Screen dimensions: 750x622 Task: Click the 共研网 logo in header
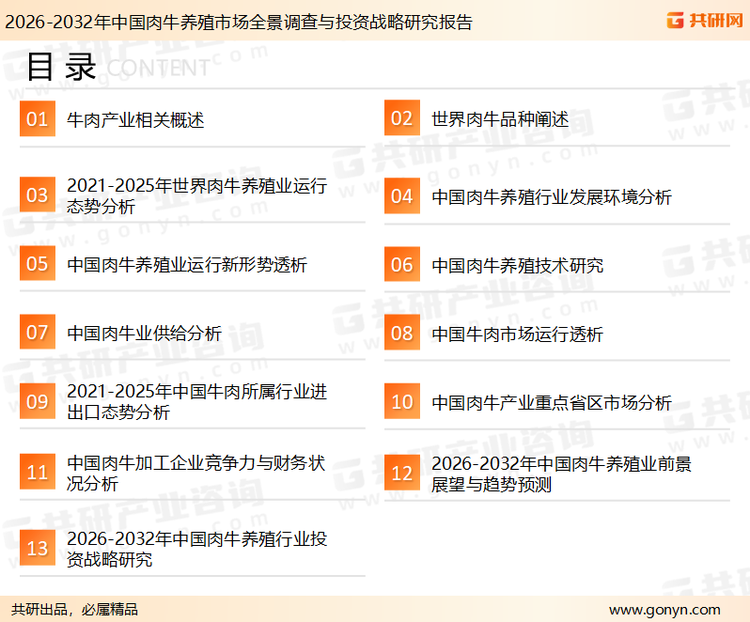705,20
